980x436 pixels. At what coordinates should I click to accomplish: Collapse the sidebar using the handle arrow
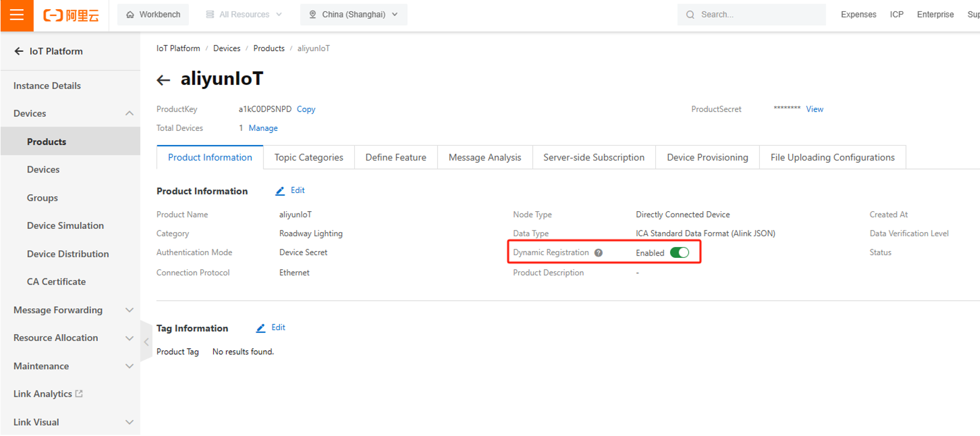[146, 342]
